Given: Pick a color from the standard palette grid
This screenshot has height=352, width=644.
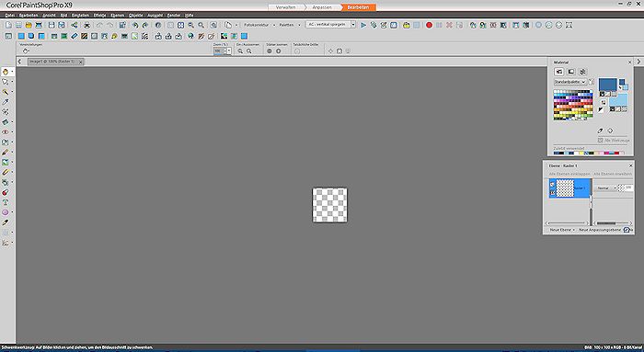Looking at the screenshot, I should 573,105.
